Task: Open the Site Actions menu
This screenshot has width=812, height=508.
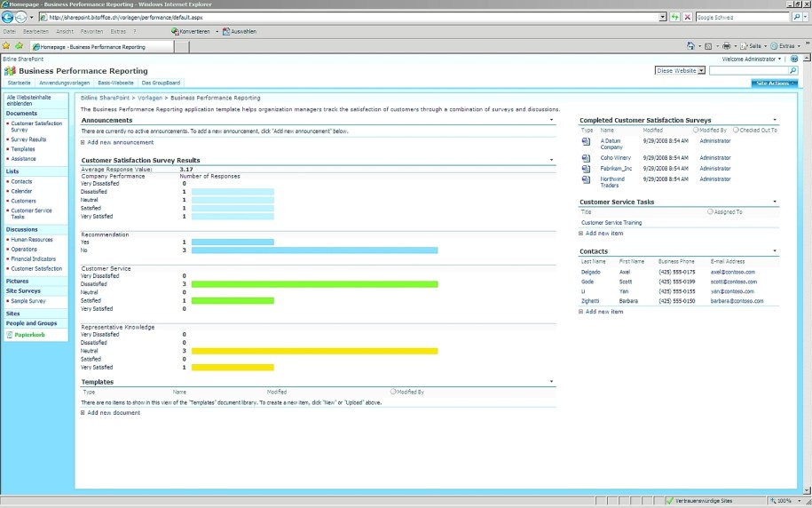Action: coord(775,83)
